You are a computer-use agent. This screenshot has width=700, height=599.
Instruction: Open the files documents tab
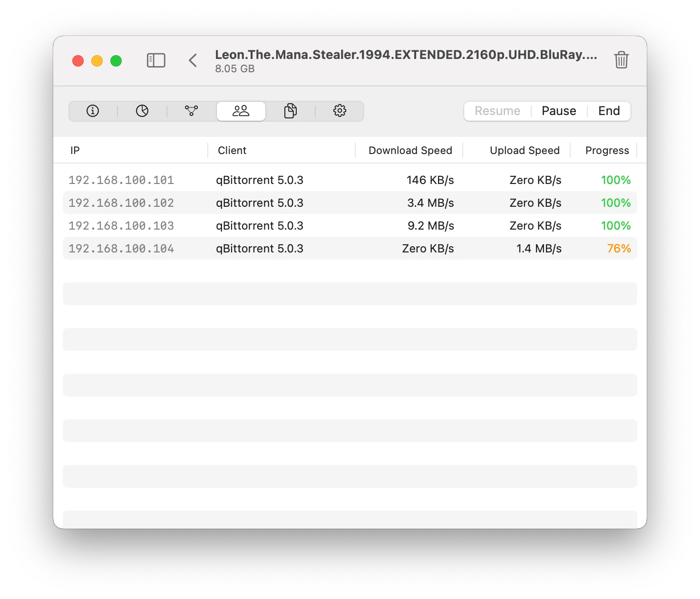click(x=291, y=111)
